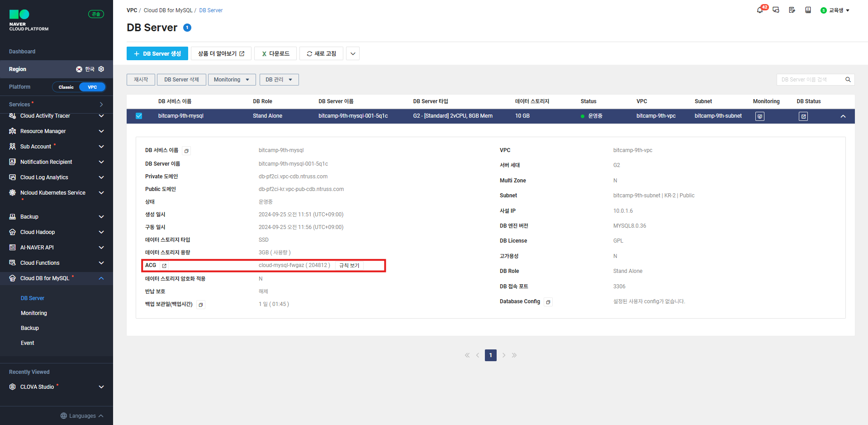Click the search magnifier icon
This screenshot has width=868, height=425.
pyautogui.click(x=848, y=80)
